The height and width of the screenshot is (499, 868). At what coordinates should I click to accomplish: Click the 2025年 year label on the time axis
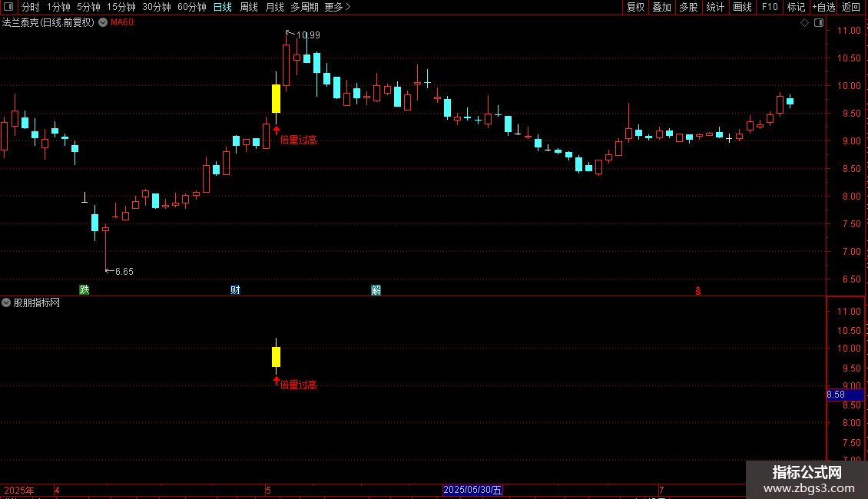19,490
